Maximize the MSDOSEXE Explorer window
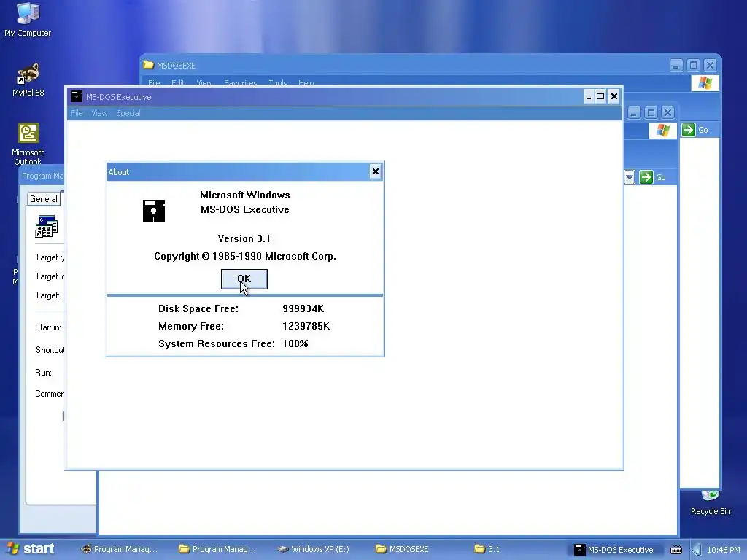 coord(693,65)
